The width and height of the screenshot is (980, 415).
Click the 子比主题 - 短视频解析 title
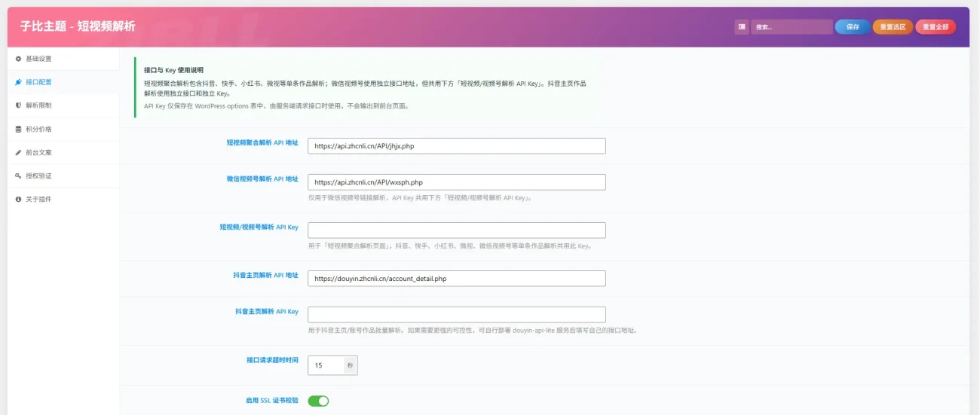(78, 26)
